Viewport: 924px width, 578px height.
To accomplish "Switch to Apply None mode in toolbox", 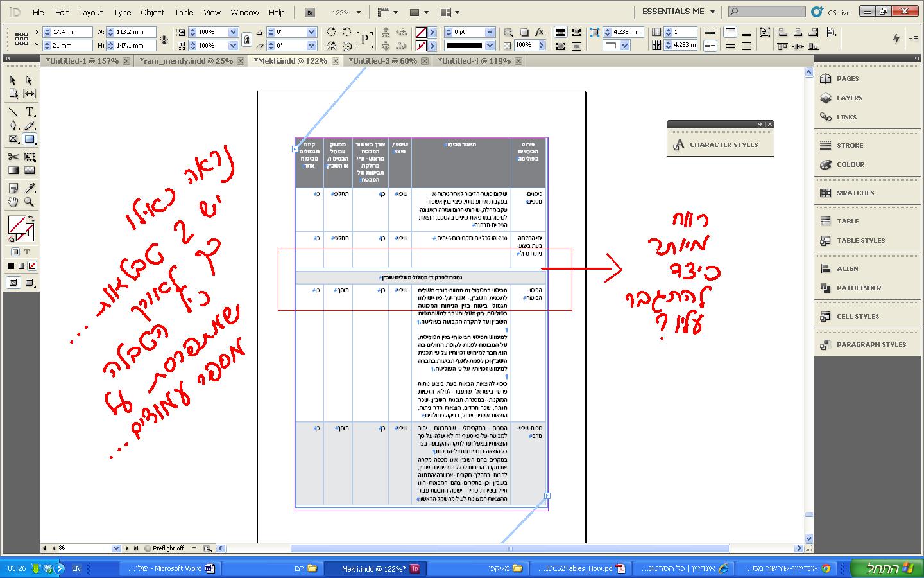I will [32, 266].
